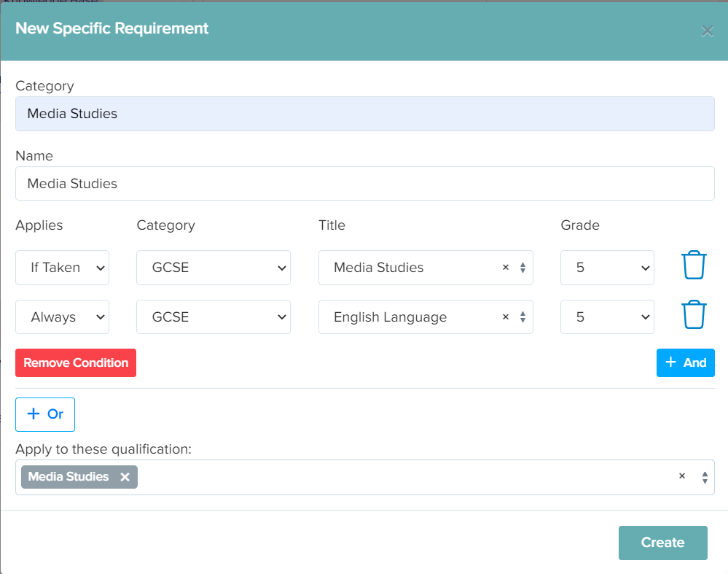Click the Name field label
Viewport: 728px width, 574px height.
34,156
